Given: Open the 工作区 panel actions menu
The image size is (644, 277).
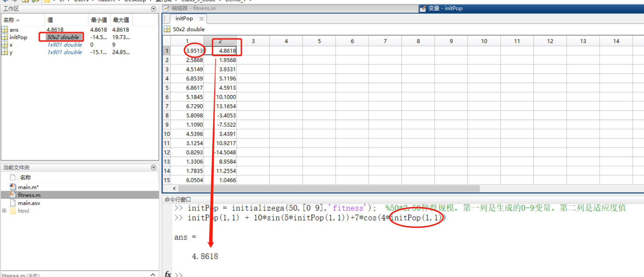Looking at the screenshot, I should click(154, 9).
